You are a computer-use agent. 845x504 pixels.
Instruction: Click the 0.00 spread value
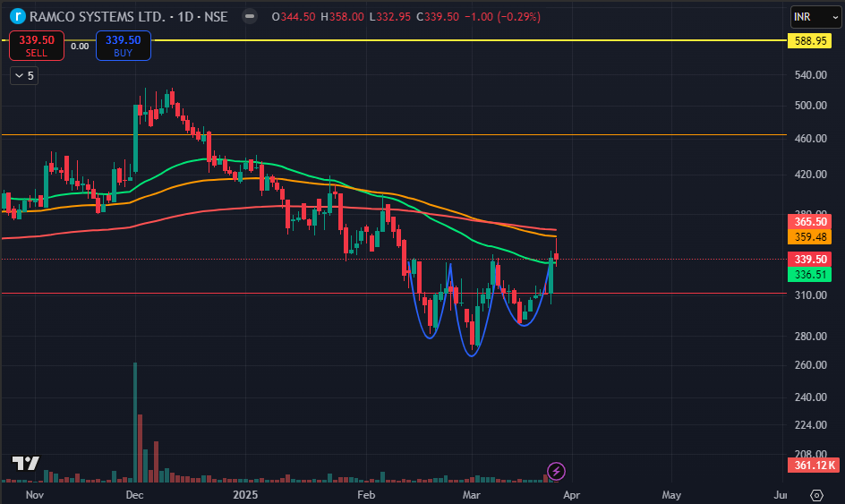click(x=80, y=47)
